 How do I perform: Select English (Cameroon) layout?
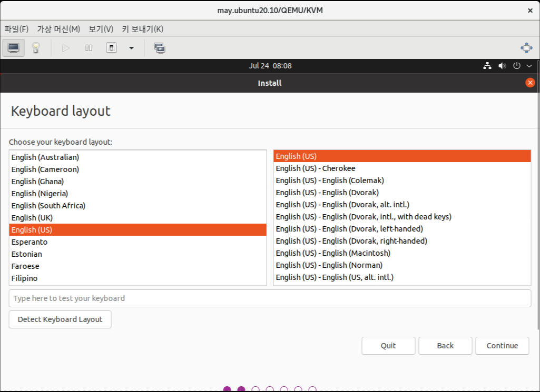(x=138, y=169)
